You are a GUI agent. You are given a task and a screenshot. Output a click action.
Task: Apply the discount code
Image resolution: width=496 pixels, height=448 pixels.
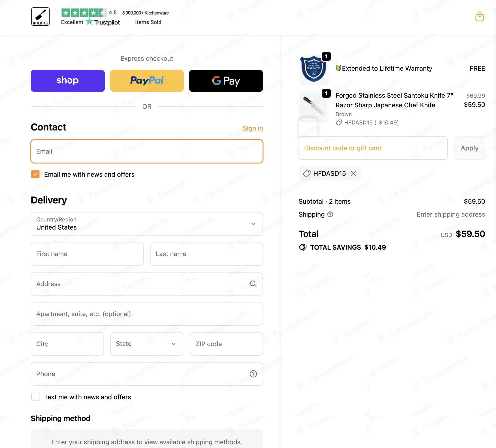tap(469, 148)
